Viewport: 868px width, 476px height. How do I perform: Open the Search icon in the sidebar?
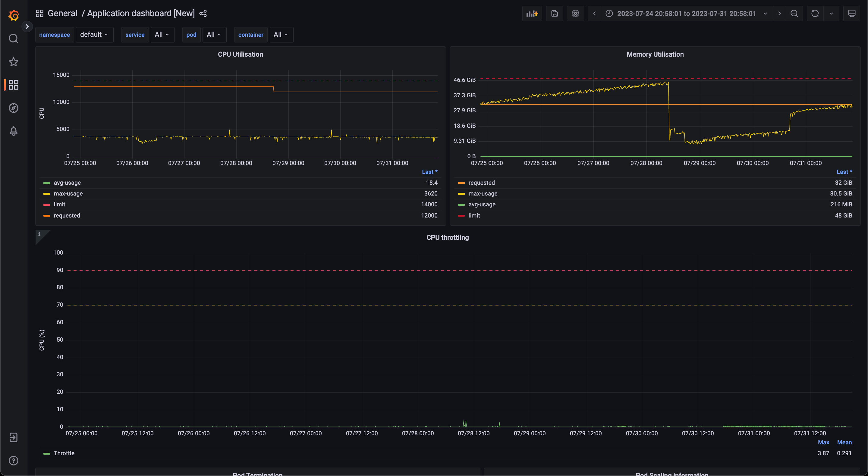[14, 39]
